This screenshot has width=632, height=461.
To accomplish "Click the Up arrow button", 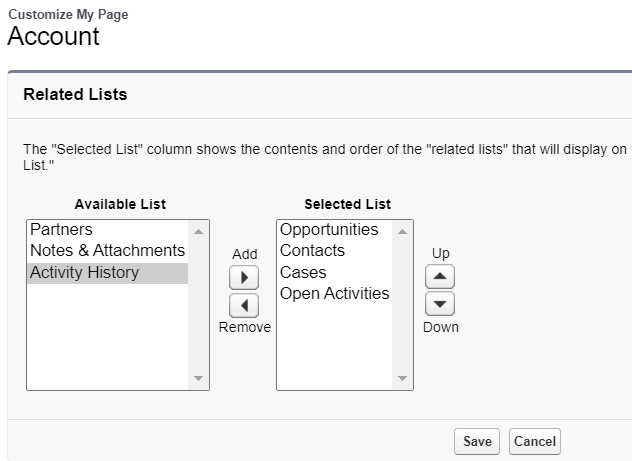I will [440, 276].
